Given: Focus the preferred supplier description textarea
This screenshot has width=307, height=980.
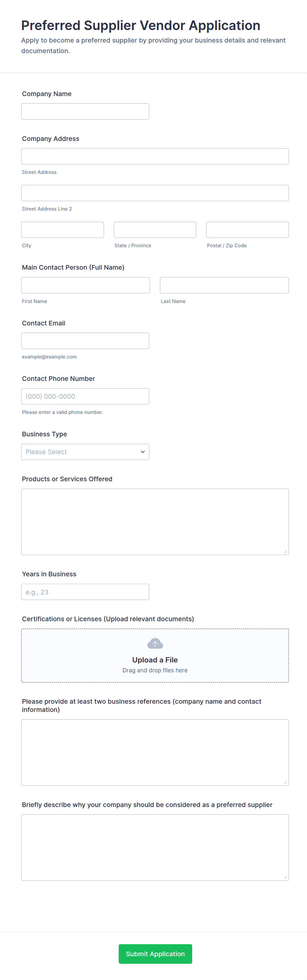Looking at the screenshot, I should [x=155, y=847].
